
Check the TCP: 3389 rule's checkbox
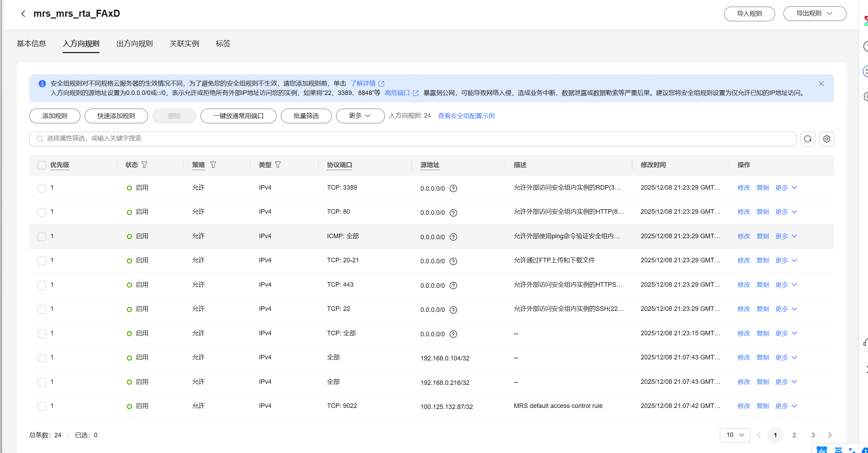42,188
